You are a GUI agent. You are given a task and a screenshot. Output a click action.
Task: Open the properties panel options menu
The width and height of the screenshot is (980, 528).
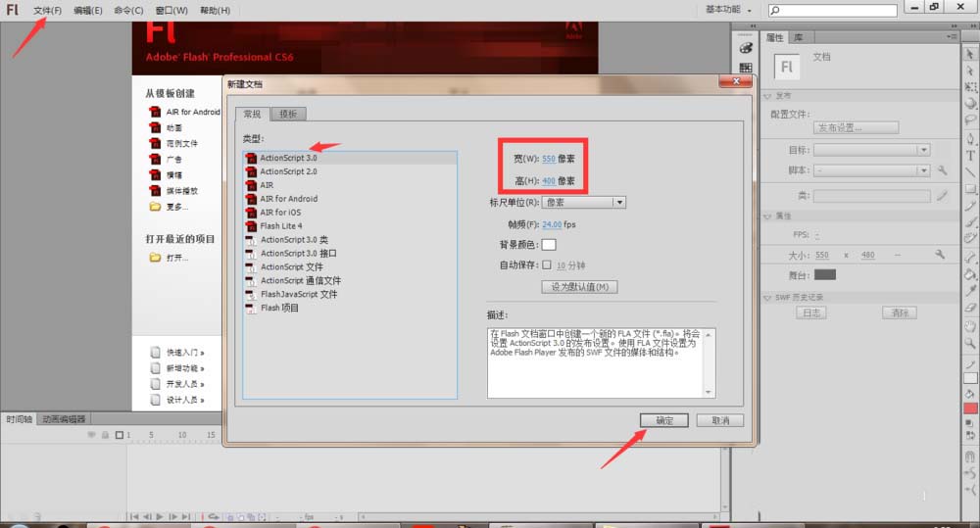pyautogui.click(x=952, y=37)
